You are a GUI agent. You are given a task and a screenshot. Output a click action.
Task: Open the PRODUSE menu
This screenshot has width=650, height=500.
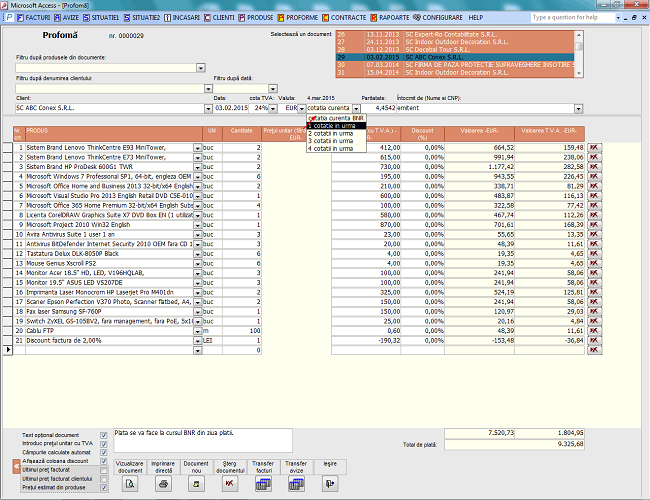[256, 17]
